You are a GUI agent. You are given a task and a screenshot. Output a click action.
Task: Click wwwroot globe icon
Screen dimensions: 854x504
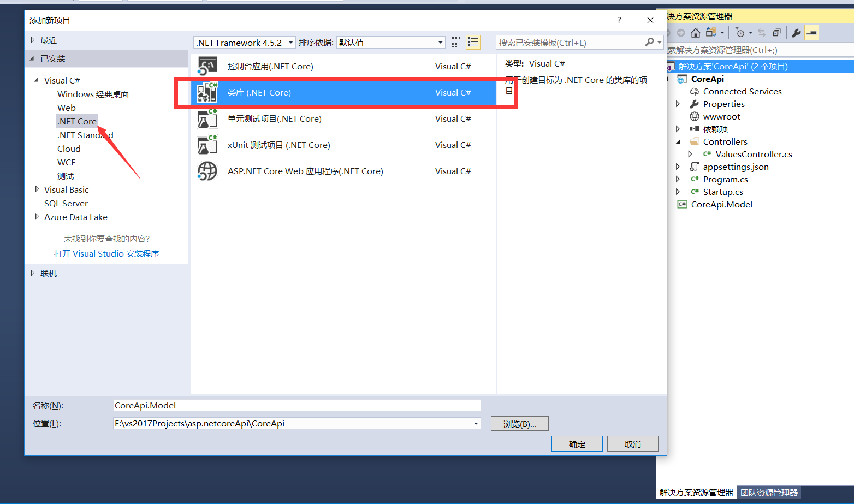tap(695, 116)
